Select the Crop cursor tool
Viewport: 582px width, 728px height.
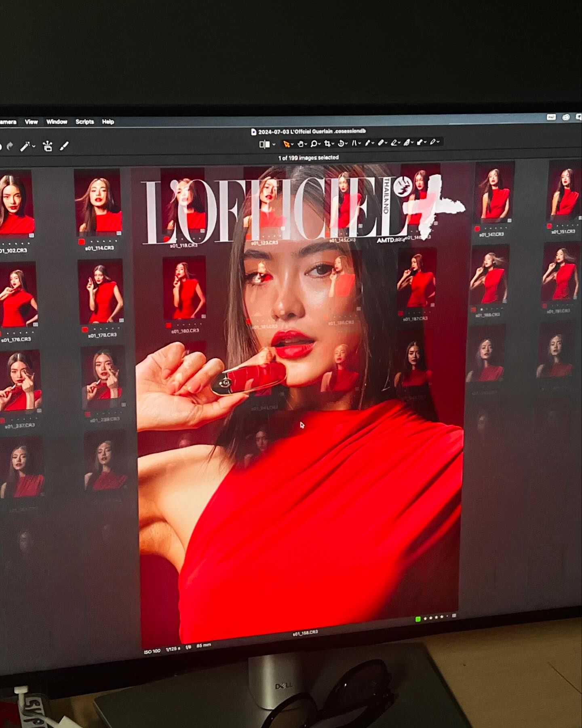click(x=327, y=143)
